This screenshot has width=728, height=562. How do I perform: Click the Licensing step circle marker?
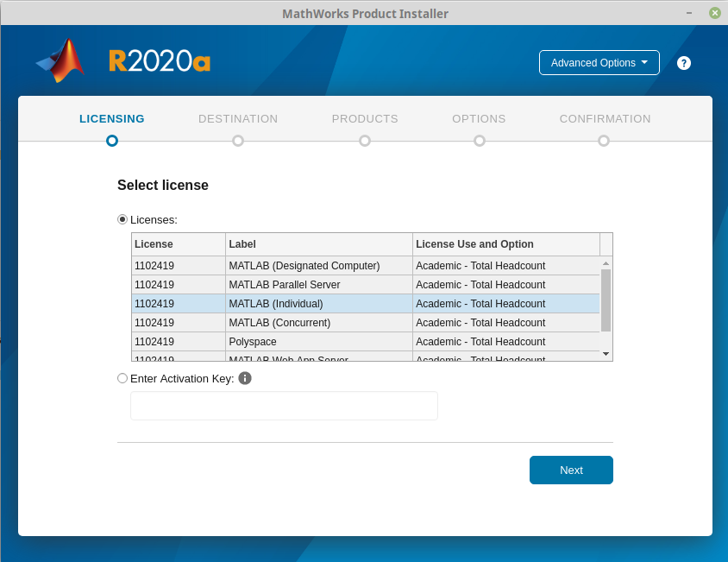tap(112, 141)
